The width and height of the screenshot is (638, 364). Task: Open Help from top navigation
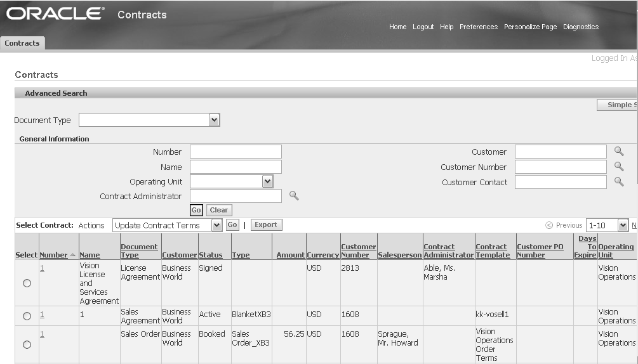[x=446, y=27]
